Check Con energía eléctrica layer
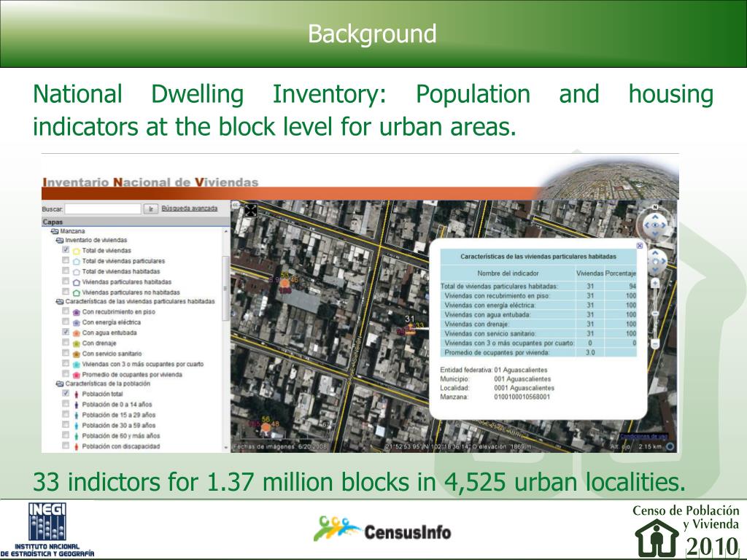The width and height of the screenshot is (747, 560). pyautogui.click(x=66, y=322)
